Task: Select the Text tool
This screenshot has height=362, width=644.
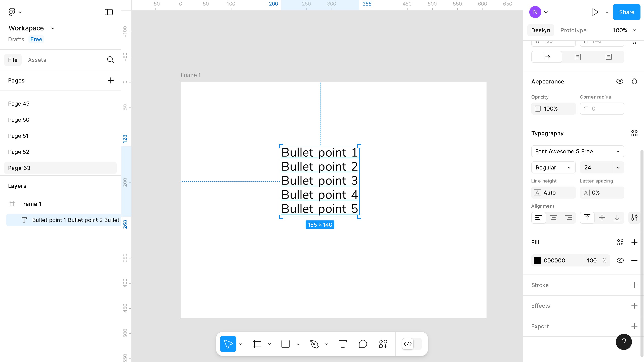Action: click(x=343, y=344)
